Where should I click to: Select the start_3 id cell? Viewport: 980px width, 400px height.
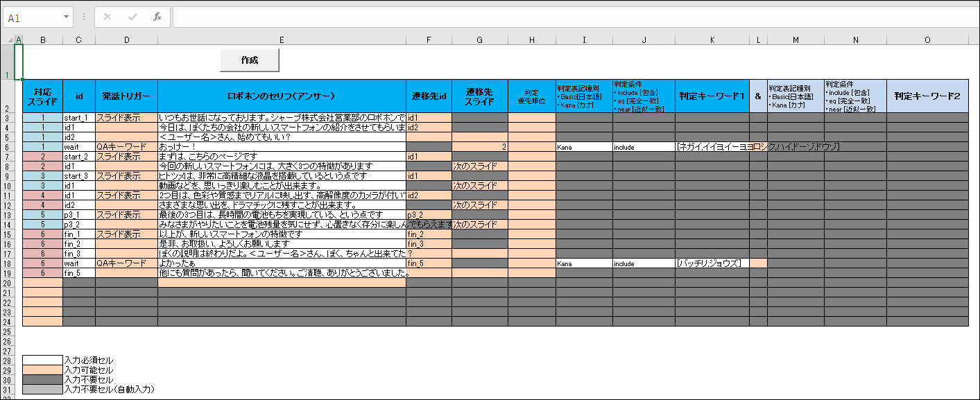[79, 176]
